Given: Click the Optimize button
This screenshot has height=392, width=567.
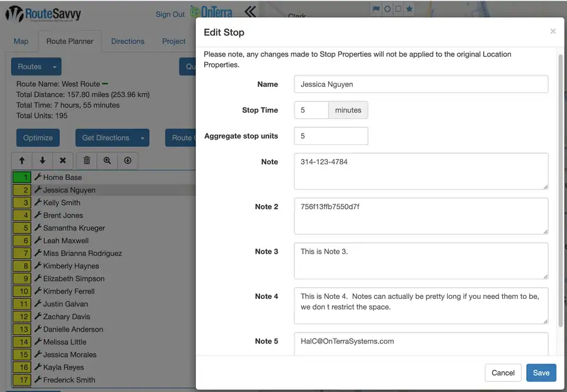Looking at the screenshot, I should pos(38,138).
